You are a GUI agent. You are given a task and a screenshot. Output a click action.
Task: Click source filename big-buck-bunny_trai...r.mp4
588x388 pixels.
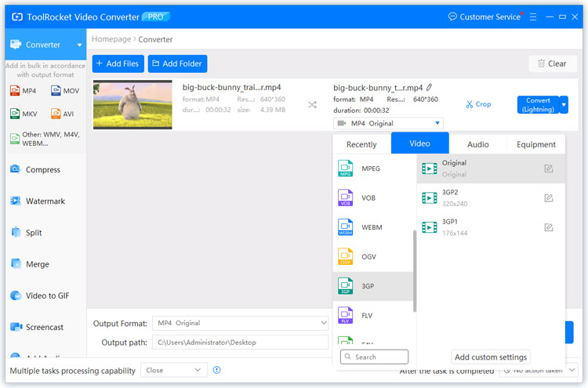pyautogui.click(x=231, y=87)
